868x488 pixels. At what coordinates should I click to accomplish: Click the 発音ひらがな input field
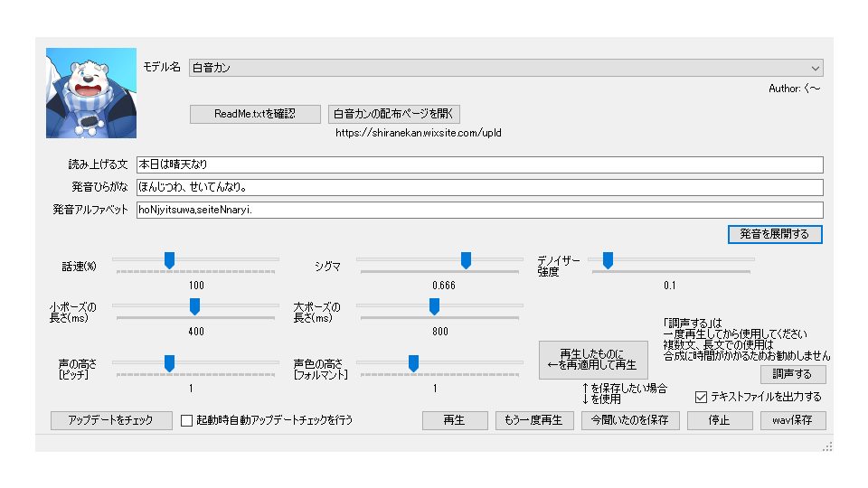[479, 187]
